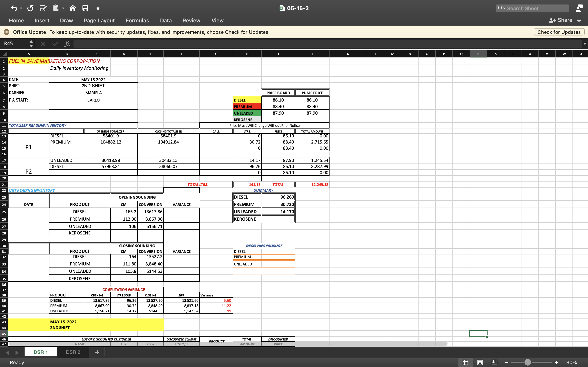Switch to DSR 2 sheet tab
The image size is (588, 367).
tap(73, 352)
